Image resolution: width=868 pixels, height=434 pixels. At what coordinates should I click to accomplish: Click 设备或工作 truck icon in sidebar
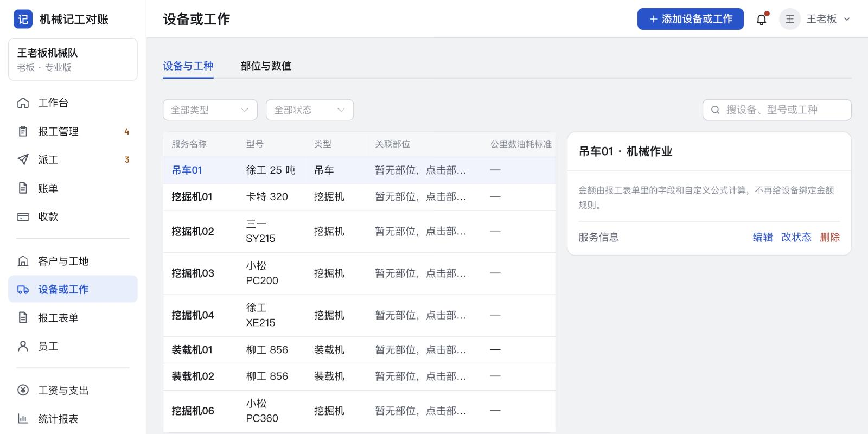pyautogui.click(x=23, y=289)
